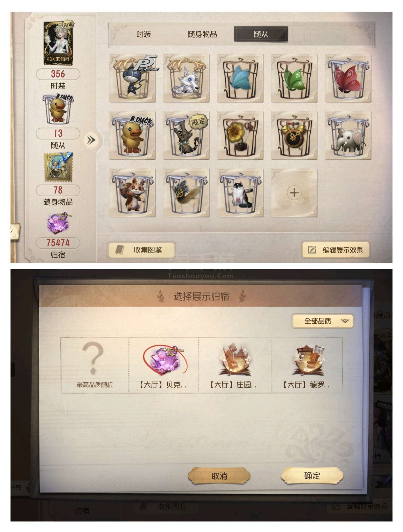
Task: Select the gray elephant pet
Action: click(348, 136)
